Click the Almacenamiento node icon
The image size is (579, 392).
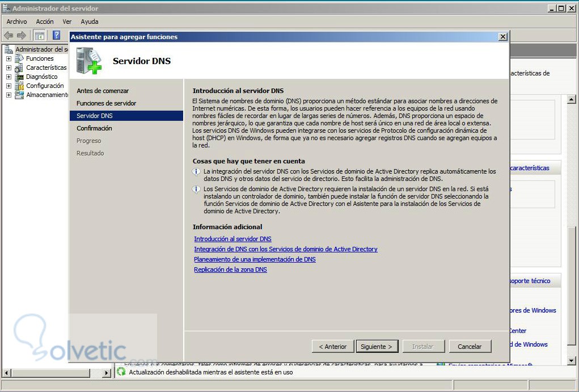19,95
